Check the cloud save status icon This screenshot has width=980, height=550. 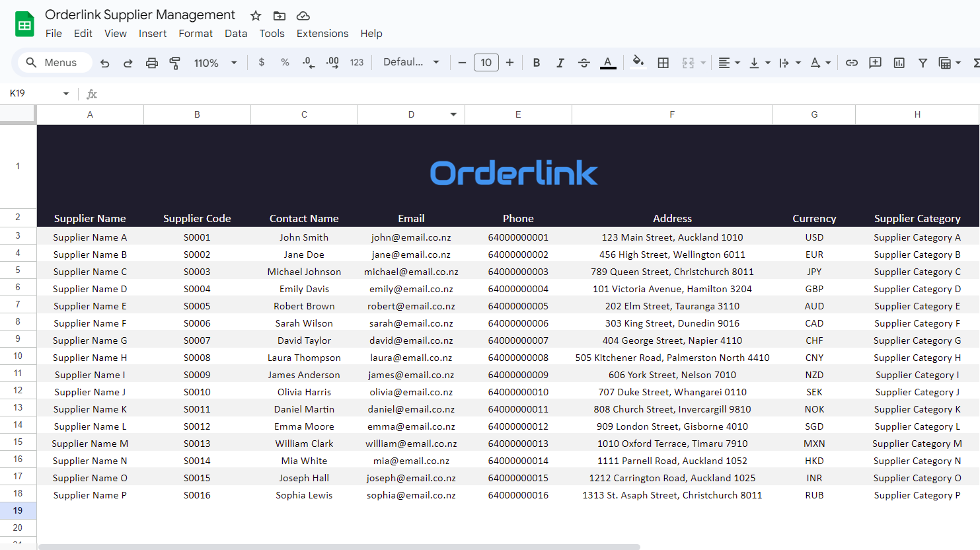click(x=303, y=15)
